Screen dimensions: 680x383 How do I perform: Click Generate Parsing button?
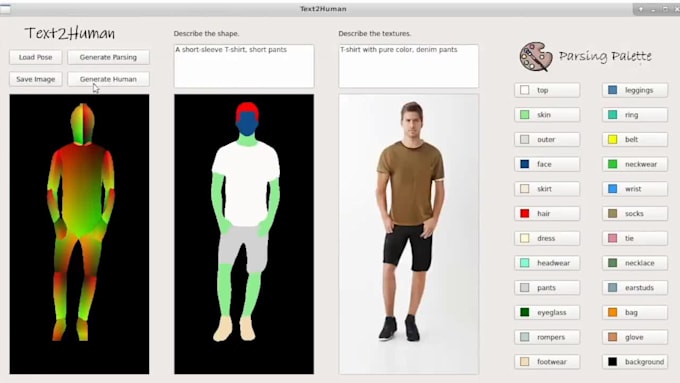click(108, 57)
